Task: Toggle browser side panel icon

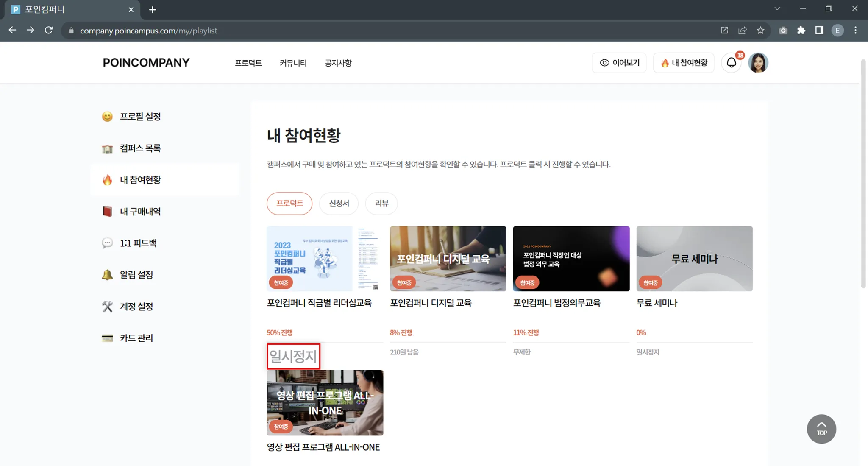Action: 819,31
